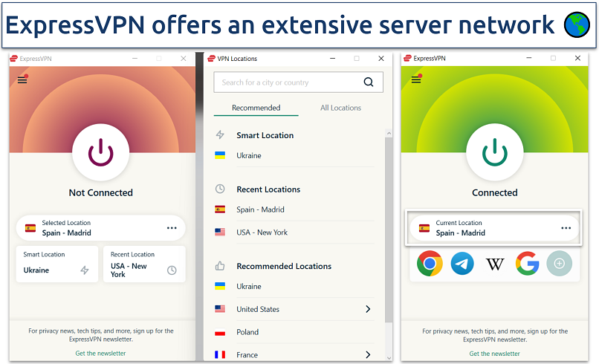Click lightning icon by Smart Location heading
The image size is (599, 364).
(x=220, y=134)
